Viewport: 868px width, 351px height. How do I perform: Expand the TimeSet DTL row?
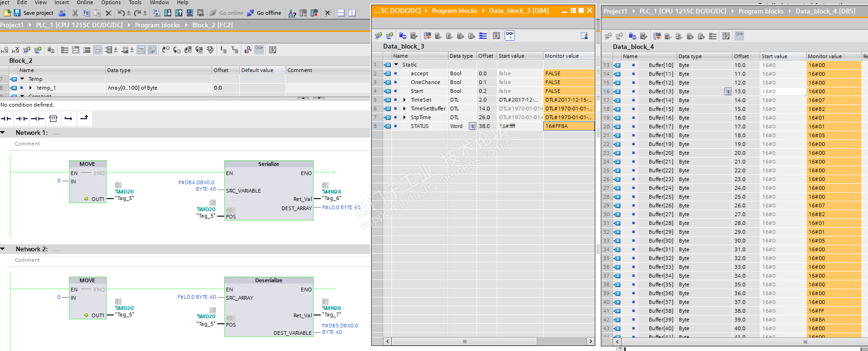click(x=404, y=100)
